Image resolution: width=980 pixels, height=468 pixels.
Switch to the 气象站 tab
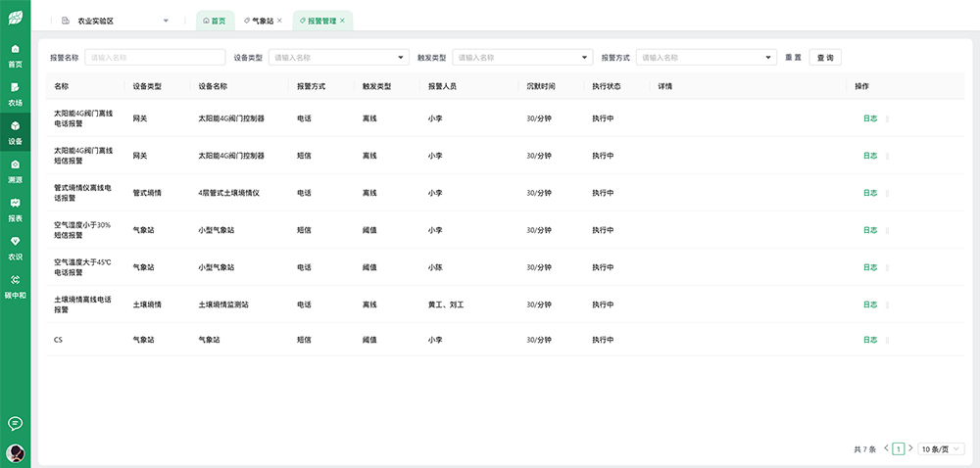(262, 21)
